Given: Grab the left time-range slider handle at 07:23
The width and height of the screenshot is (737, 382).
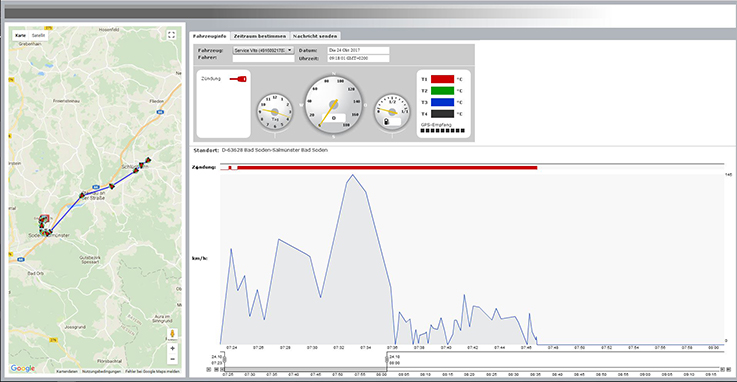Looking at the screenshot, I should (224, 359).
